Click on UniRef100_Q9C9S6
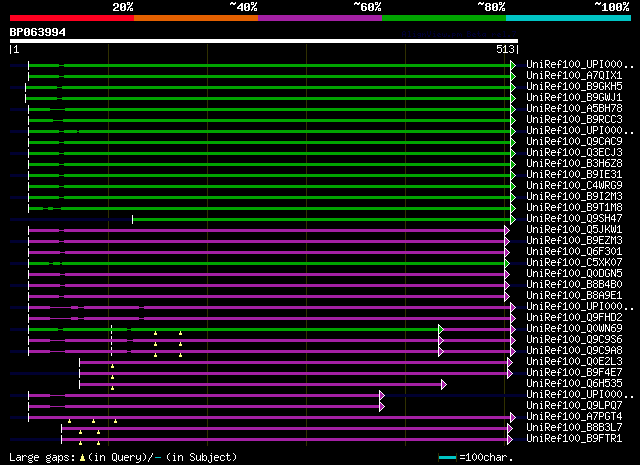This screenshot has width=640, height=465. point(574,340)
